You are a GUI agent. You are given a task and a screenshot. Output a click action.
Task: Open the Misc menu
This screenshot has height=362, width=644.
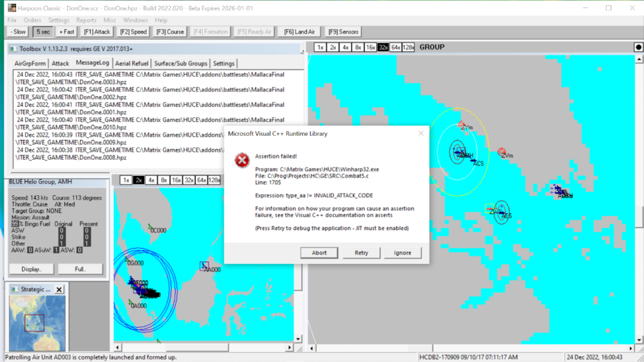[109, 20]
